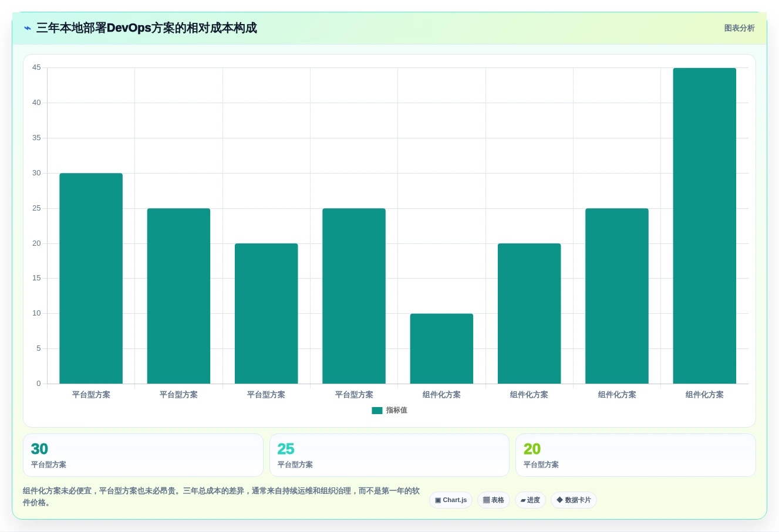
Task: Click the 图表分析 label in header
Action: point(739,28)
